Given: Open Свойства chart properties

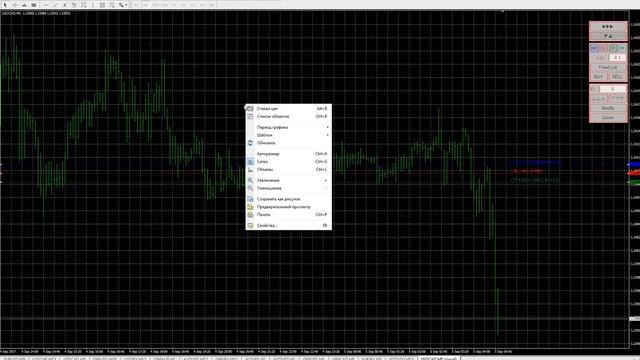Looking at the screenshot, I should (289, 225).
